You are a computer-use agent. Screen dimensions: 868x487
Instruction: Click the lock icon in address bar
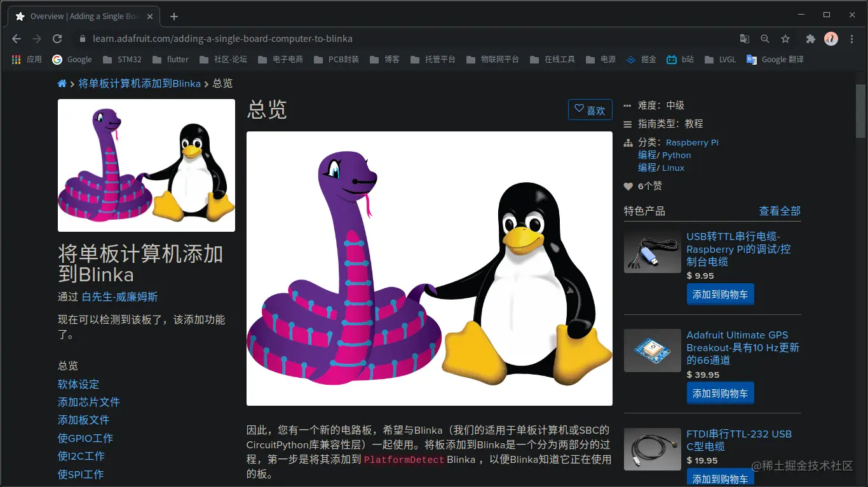[x=82, y=39]
